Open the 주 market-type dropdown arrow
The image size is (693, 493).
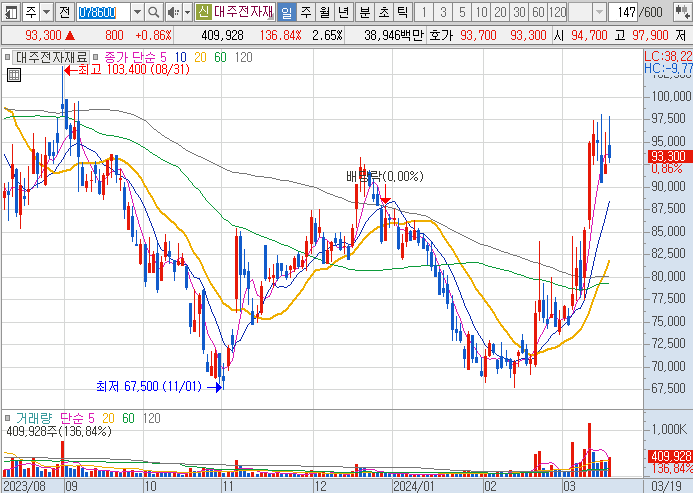[47, 12]
